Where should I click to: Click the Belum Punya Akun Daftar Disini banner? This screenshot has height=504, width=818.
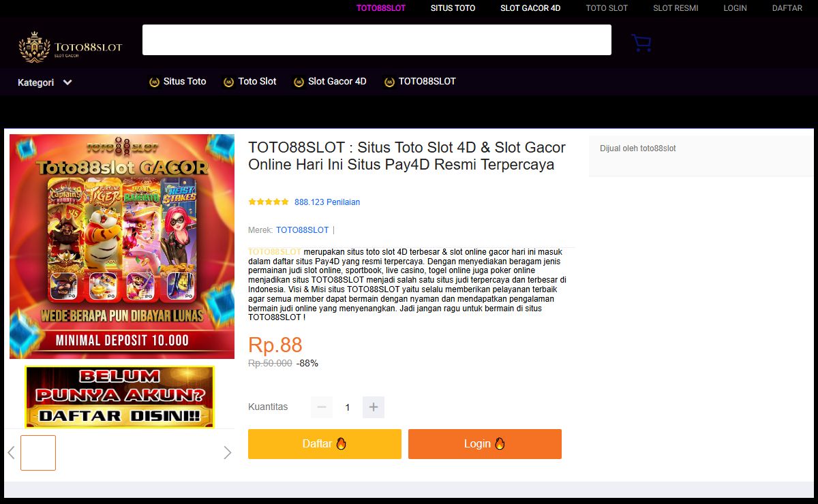point(120,397)
